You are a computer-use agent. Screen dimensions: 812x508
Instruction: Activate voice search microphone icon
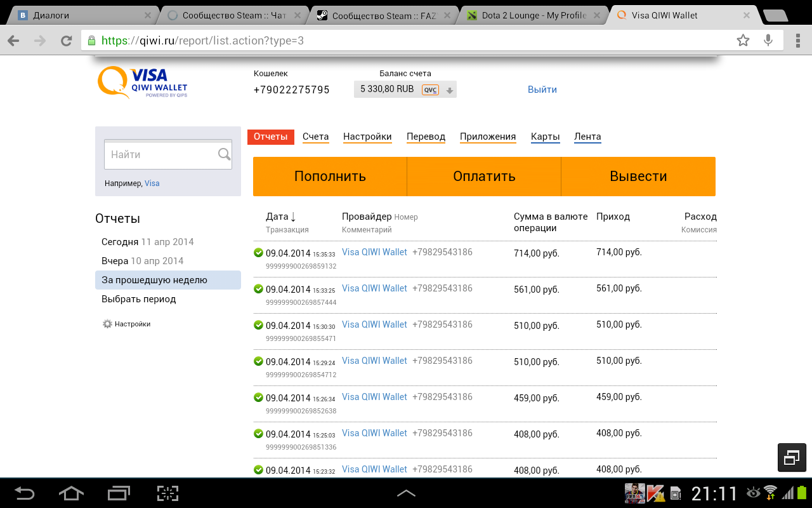[768, 41]
